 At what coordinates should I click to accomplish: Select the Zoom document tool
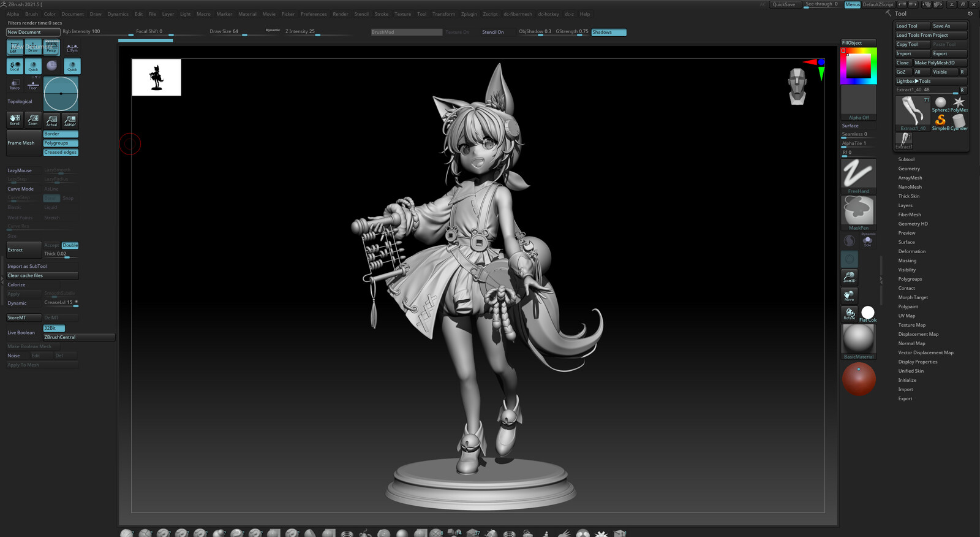33,120
